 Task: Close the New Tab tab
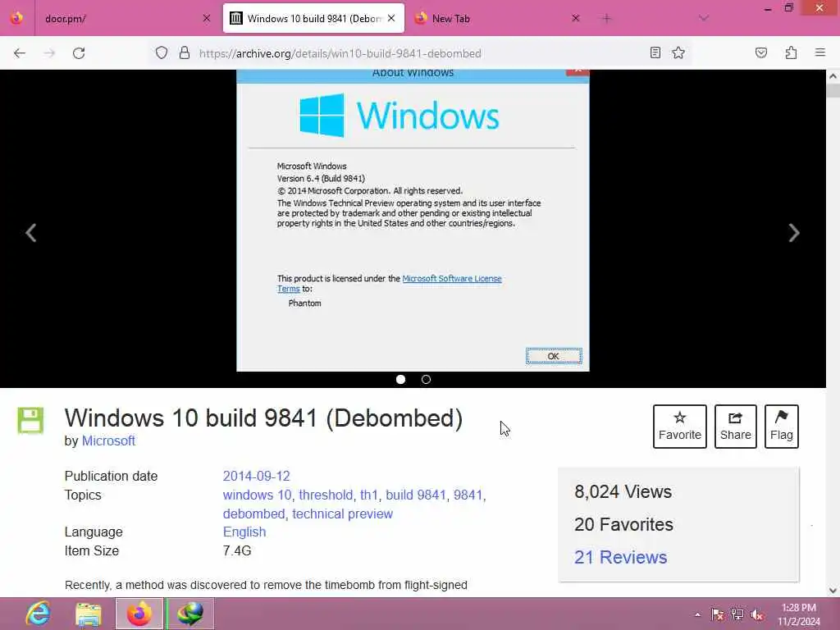pos(575,18)
